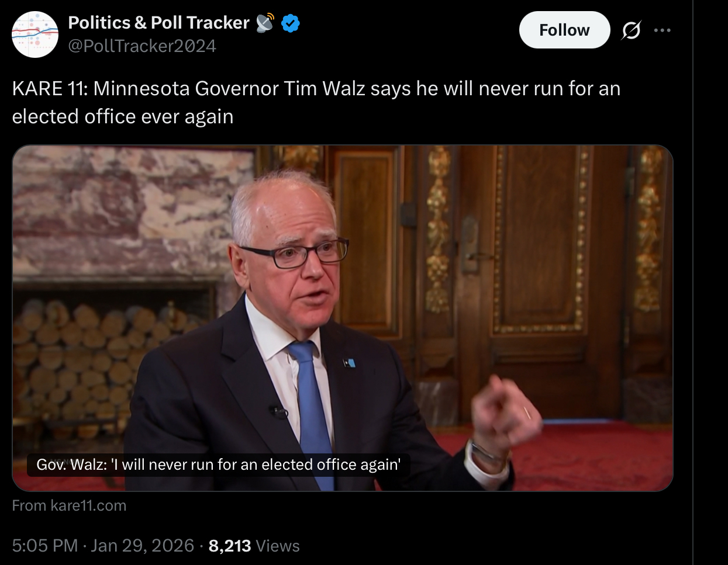Open the 5:05 PM post timestamp
The width and height of the screenshot is (728, 565).
tap(44, 546)
